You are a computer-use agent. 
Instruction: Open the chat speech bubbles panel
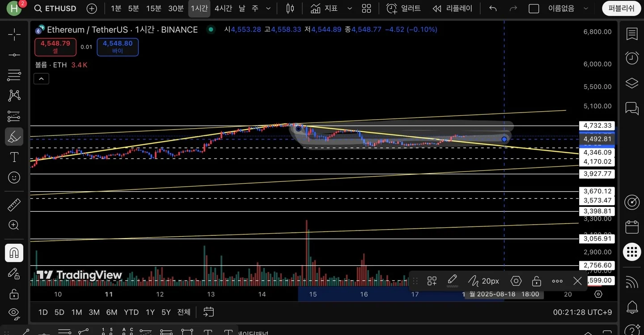pos(632,108)
